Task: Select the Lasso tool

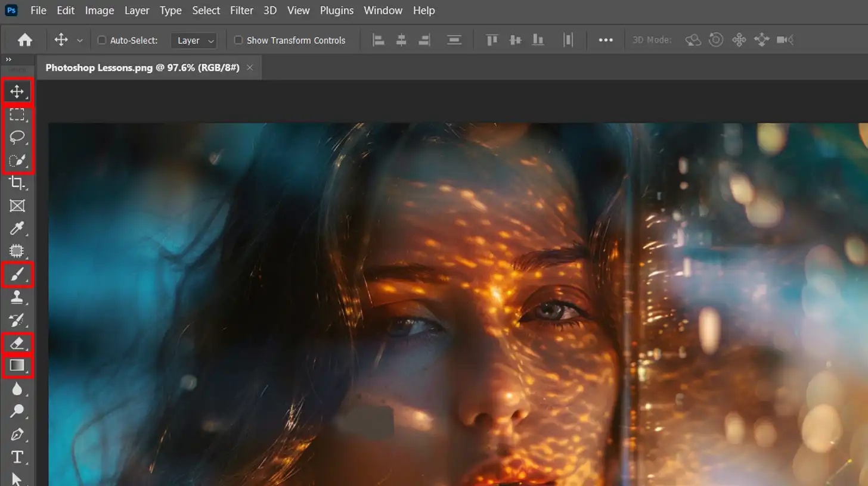Action: pos(17,138)
